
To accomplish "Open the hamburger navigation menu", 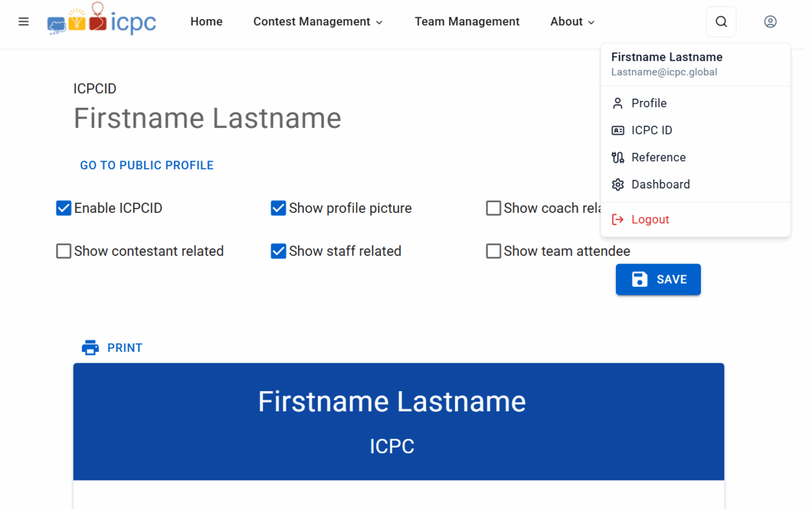I will tap(23, 22).
